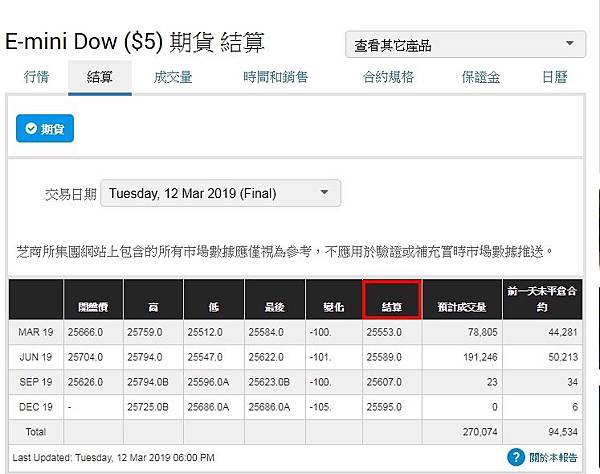The image size is (600, 474).
Task: Click SEP 19 open price 25626.0
Action: 85,382
